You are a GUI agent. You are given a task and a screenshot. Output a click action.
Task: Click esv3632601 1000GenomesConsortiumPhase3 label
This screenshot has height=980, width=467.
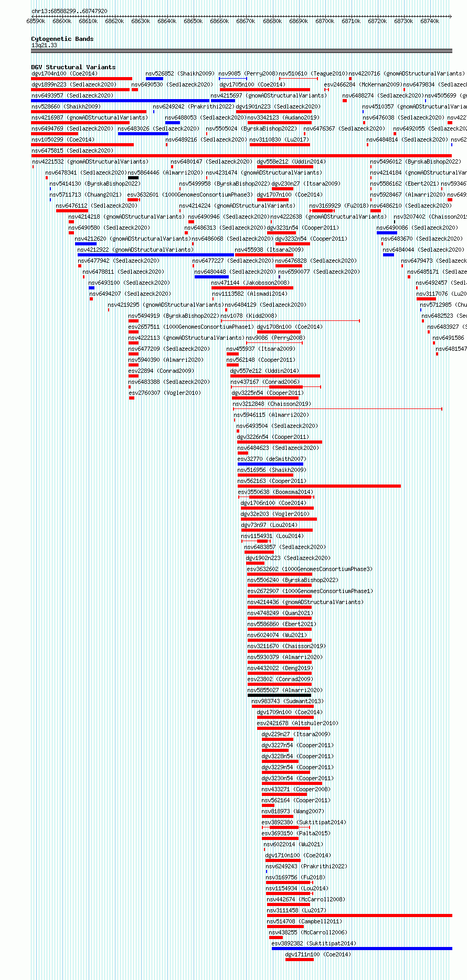coord(190,195)
